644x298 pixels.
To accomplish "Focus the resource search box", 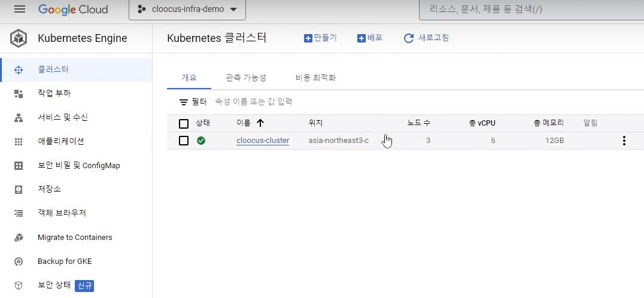I will (531, 10).
